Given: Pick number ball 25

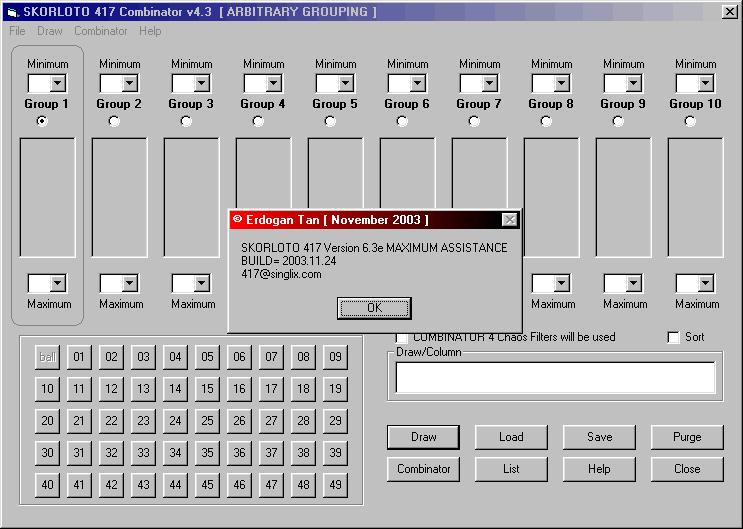Looking at the screenshot, I should pyautogui.click(x=207, y=421).
